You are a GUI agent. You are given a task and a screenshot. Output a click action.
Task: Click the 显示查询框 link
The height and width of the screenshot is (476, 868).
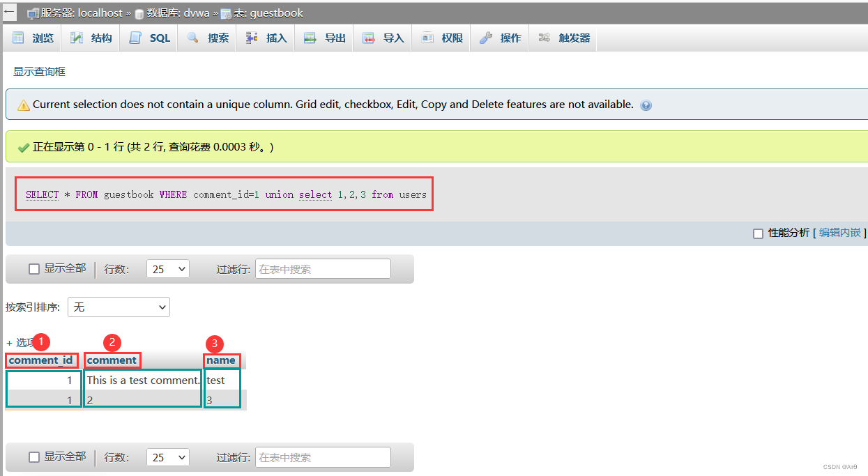39,71
